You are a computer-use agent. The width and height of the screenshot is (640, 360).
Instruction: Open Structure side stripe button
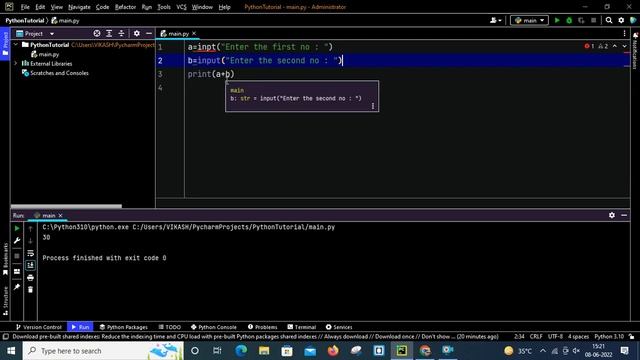tap(5, 301)
